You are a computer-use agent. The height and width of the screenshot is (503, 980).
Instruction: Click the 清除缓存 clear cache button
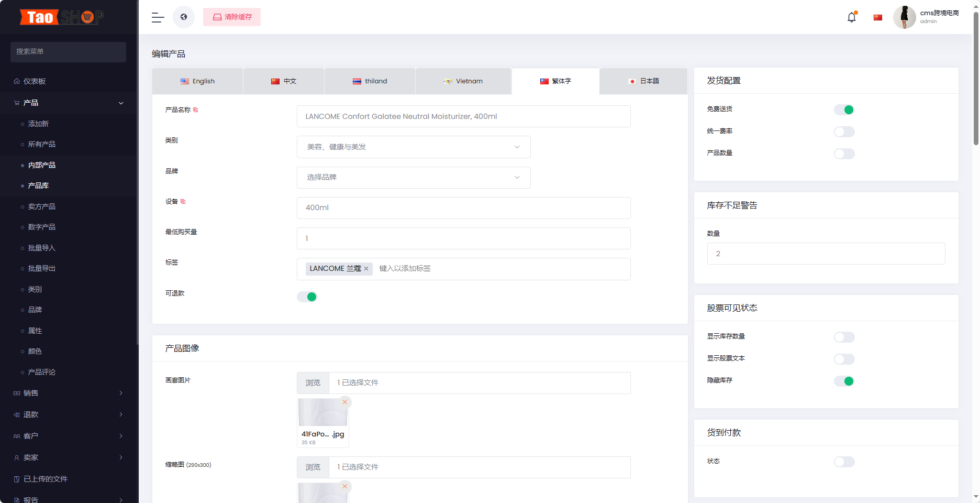tap(232, 17)
